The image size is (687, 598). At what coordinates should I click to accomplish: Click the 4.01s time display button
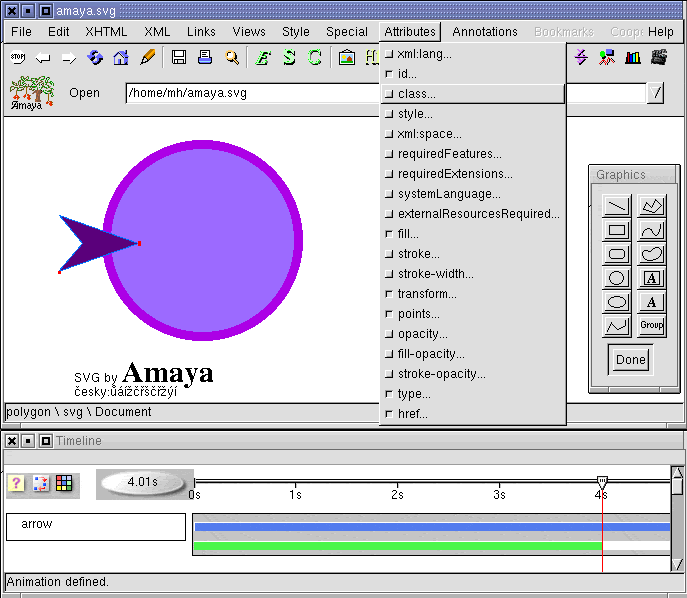143,483
